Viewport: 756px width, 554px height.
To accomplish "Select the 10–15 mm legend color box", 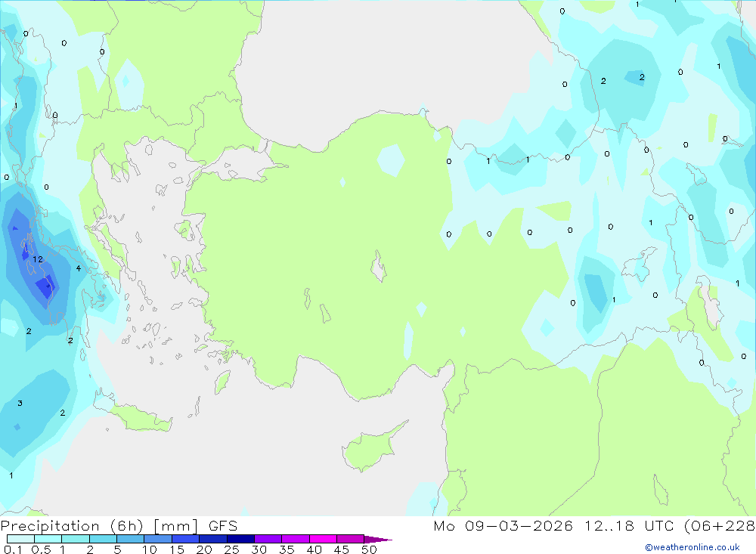I will click(158, 539).
